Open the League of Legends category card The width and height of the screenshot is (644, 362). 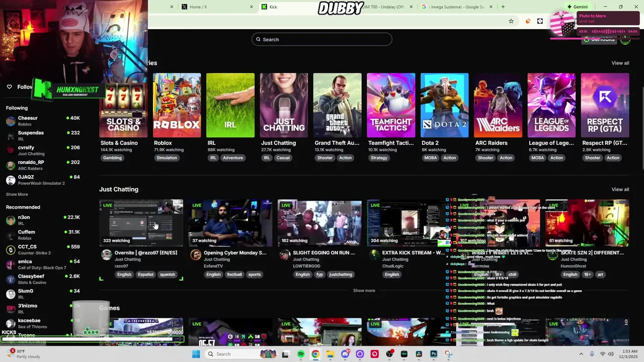pyautogui.click(x=551, y=105)
